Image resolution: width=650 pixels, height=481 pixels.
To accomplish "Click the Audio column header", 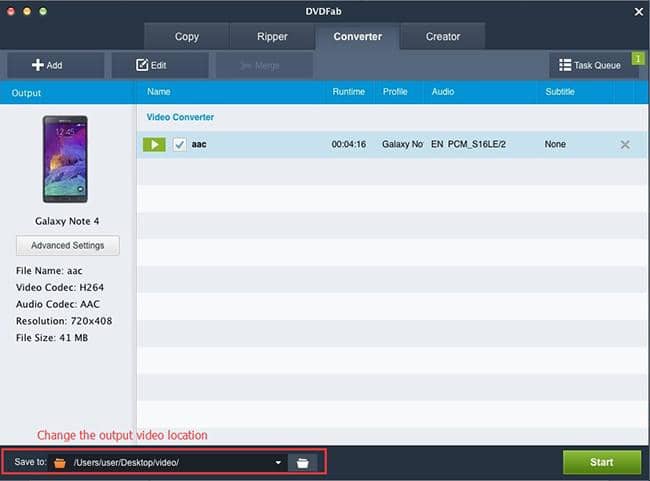I will [443, 92].
